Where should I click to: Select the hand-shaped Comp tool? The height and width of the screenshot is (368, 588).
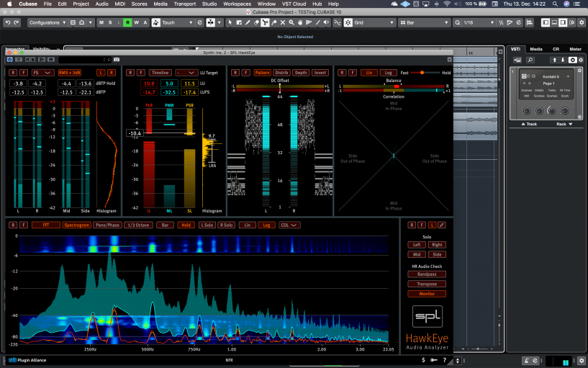coord(300,22)
